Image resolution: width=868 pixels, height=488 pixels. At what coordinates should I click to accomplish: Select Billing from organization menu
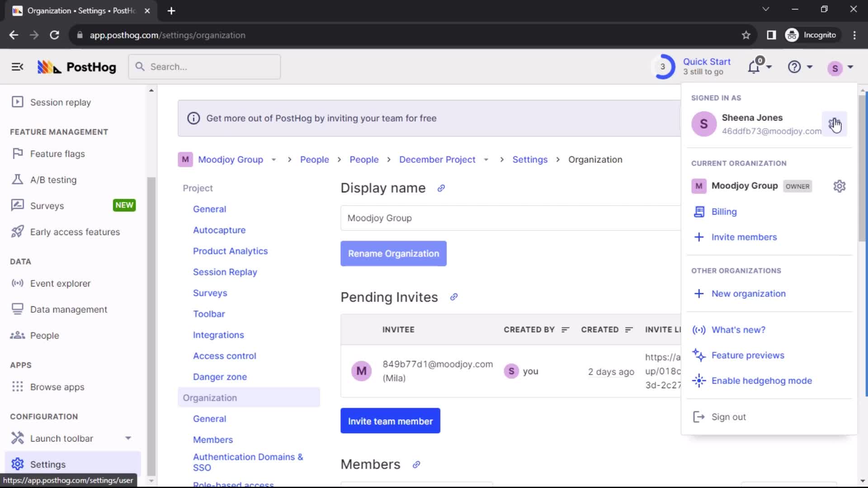(x=724, y=211)
